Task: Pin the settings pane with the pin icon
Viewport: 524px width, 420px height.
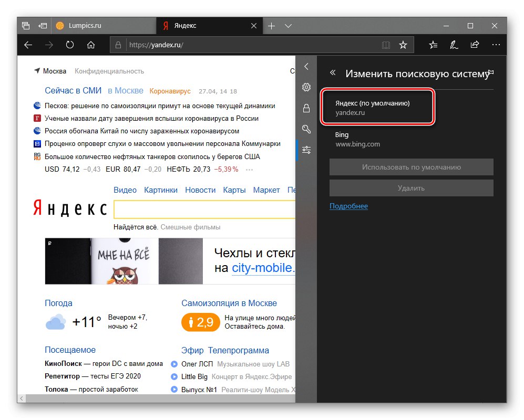Action: [490, 72]
